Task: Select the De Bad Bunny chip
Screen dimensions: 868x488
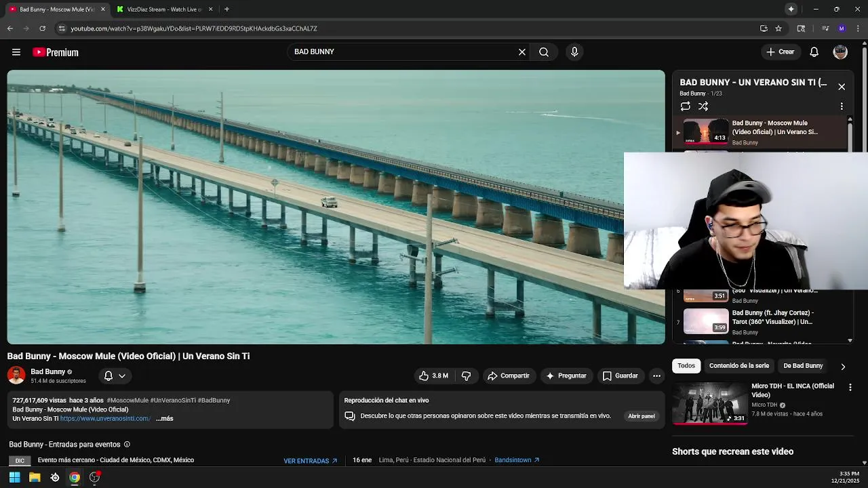Action: click(803, 366)
